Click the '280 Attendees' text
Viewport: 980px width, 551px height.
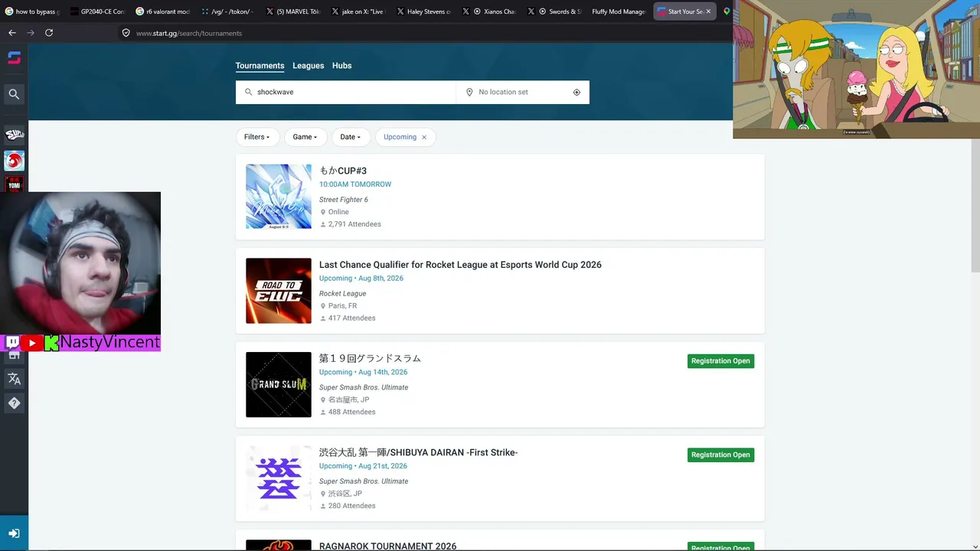351,506
